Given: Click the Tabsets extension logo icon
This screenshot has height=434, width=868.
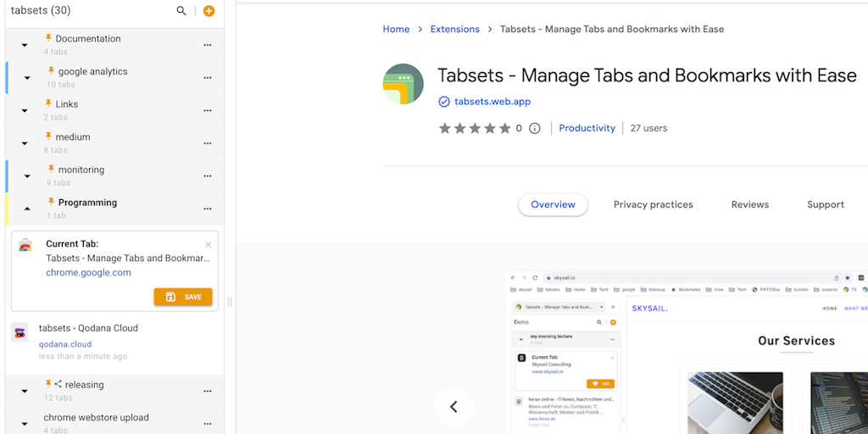Looking at the screenshot, I should coord(403,84).
